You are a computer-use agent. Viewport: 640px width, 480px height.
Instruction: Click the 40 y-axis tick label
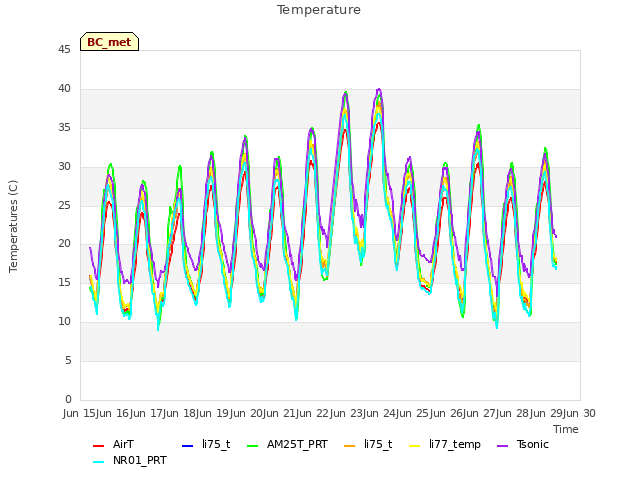coord(64,88)
